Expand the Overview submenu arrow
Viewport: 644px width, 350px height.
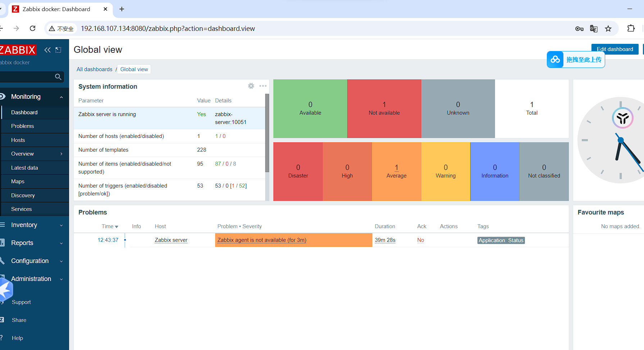(x=62, y=154)
